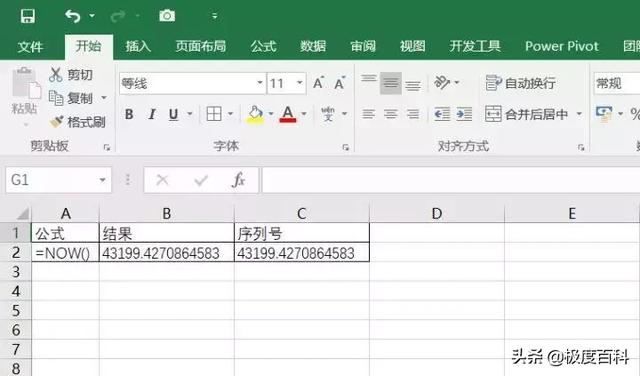Open the fill color dropdown arrow

click(x=271, y=114)
